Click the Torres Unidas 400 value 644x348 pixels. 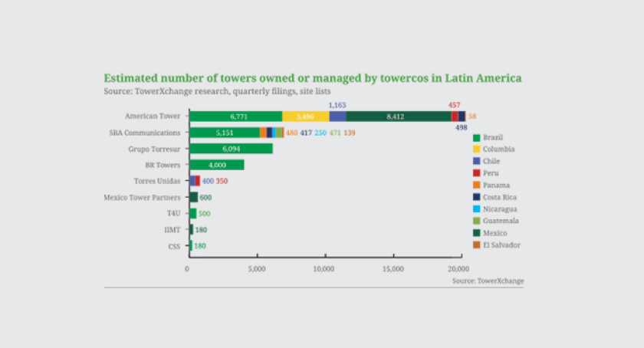(x=208, y=181)
